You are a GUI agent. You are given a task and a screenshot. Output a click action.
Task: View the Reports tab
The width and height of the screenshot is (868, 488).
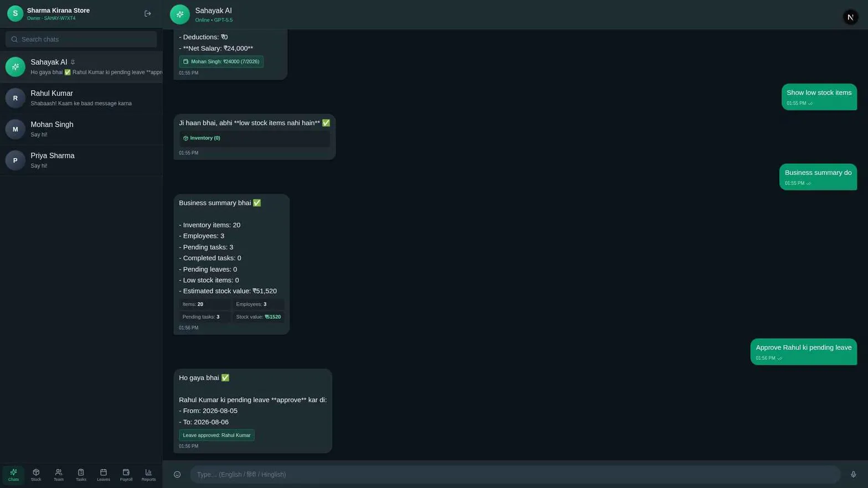coord(148,475)
